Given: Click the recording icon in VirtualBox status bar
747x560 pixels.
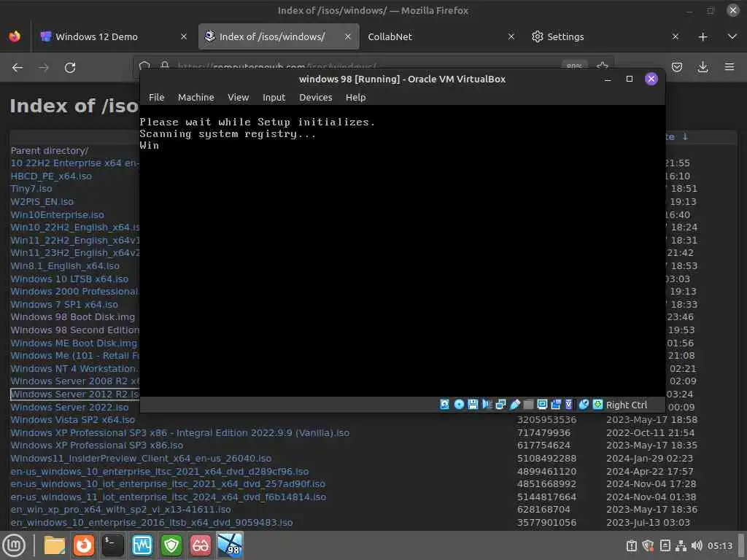Looking at the screenshot, I should coord(556,404).
